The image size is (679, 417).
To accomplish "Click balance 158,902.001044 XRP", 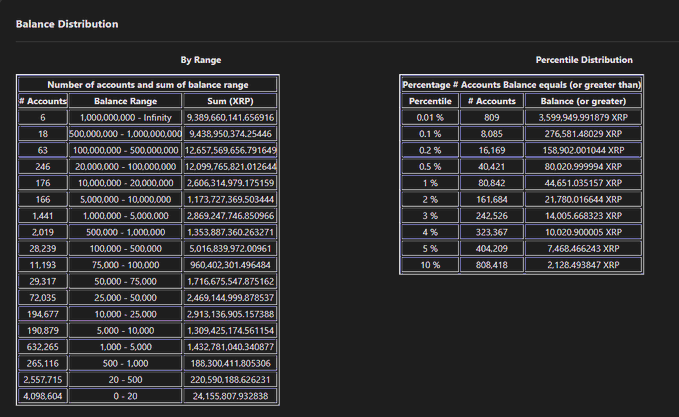I will click(583, 150).
